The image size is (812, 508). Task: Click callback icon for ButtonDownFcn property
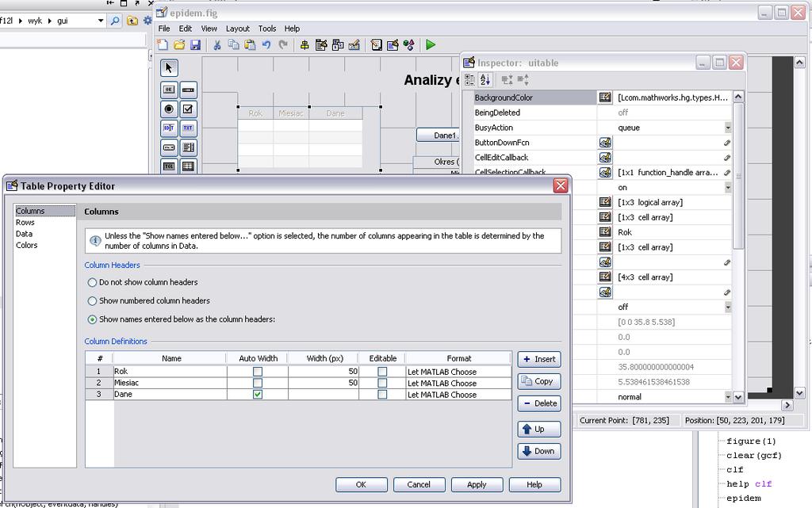605,143
